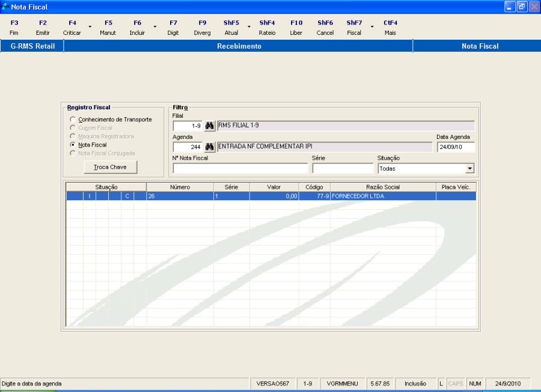Expand the arrow next to F6 Incluir
Viewport: 541px width, 392px height.
pos(155,27)
